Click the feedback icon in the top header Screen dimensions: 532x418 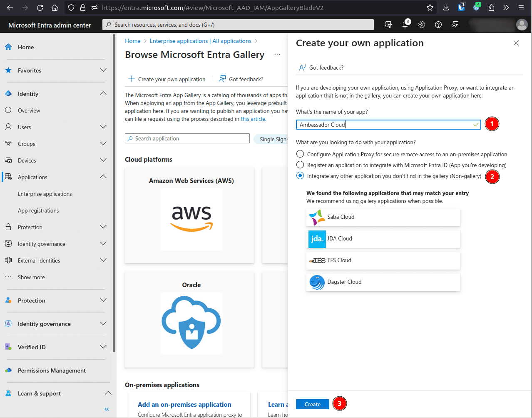tap(455, 25)
